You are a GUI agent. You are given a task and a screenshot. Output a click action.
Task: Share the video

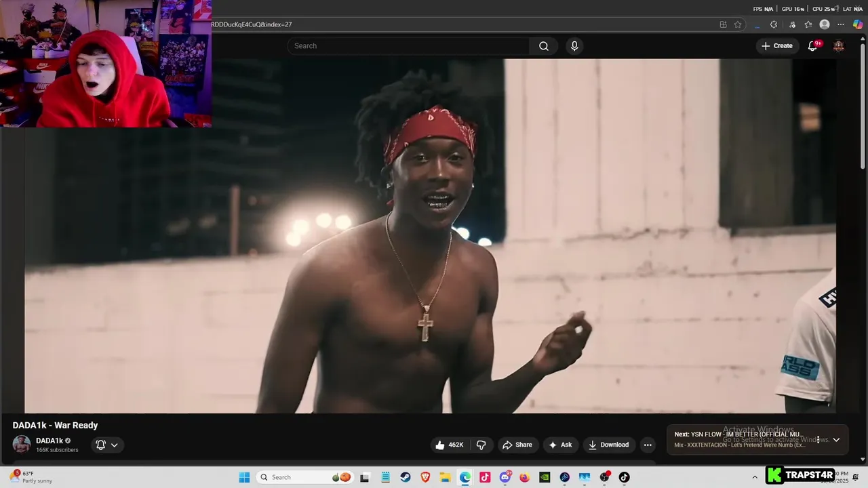point(517,445)
